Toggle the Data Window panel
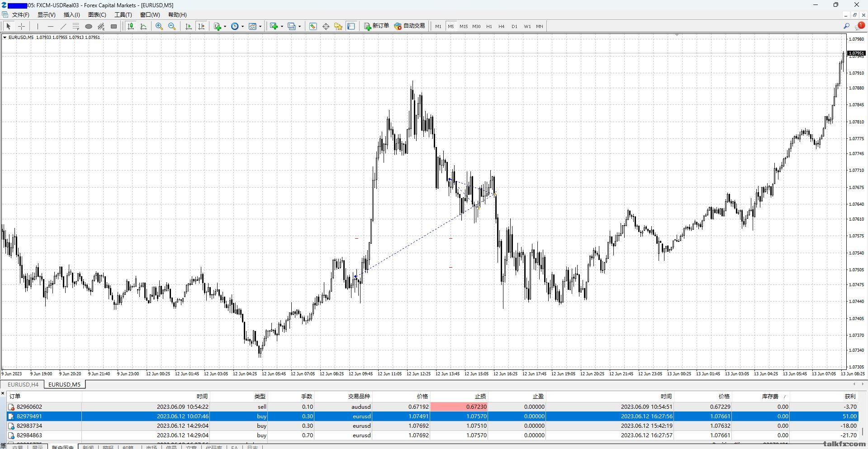This screenshot has height=449, width=868. [326, 26]
